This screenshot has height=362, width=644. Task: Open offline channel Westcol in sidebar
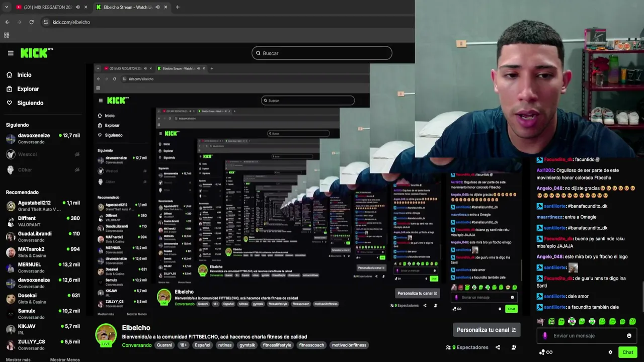(x=43, y=154)
